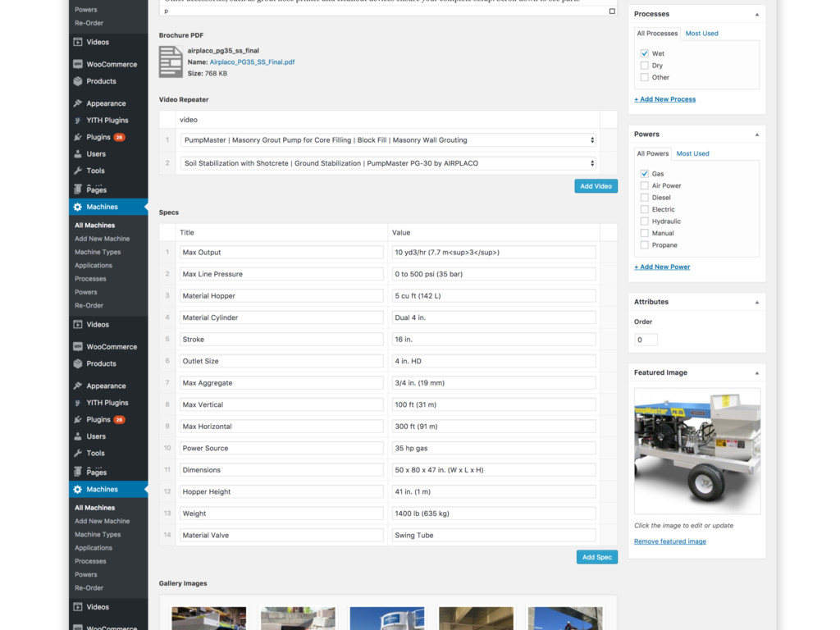Uncheck the Wet process checkbox
The height and width of the screenshot is (630, 840).
(x=645, y=53)
